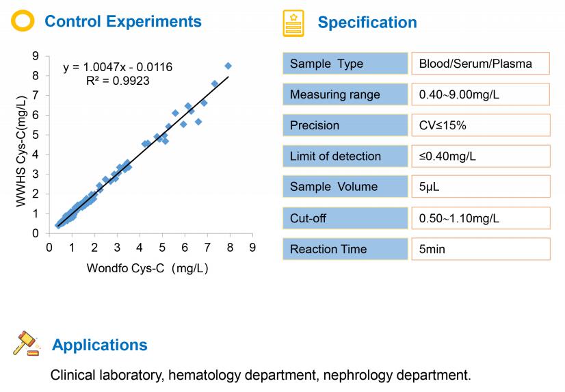This screenshot has width=565, height=392.
Task: Click the Wondfo Cys-C x-axis title
Action: click(x=147, y=268)
